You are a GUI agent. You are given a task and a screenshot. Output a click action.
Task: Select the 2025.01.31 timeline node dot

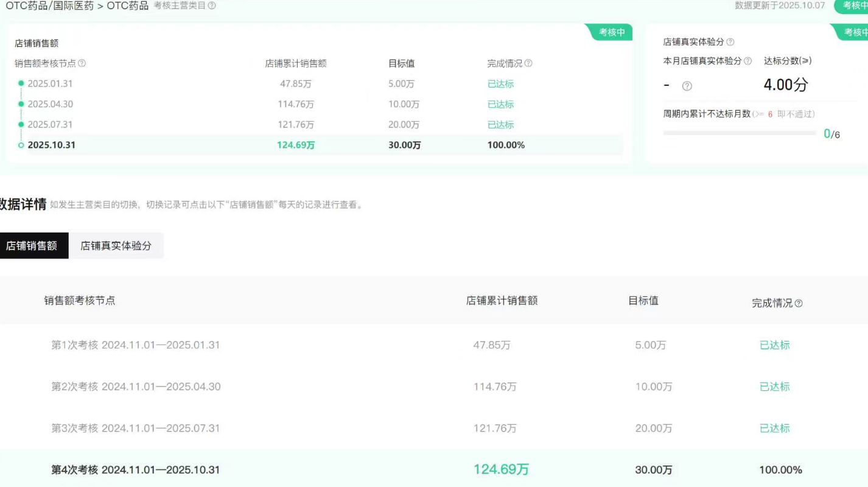pyautogui.click(x=21, y=83)
